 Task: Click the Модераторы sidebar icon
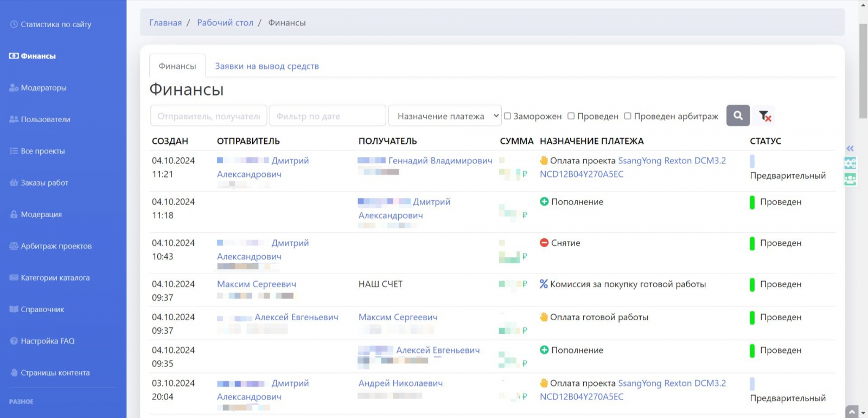[14, 88]
